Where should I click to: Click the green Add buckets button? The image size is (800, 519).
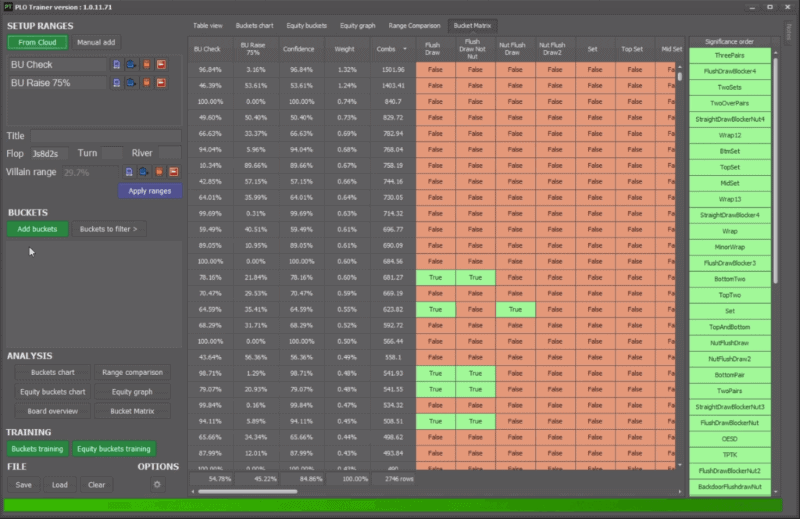[x=37, y=229]
